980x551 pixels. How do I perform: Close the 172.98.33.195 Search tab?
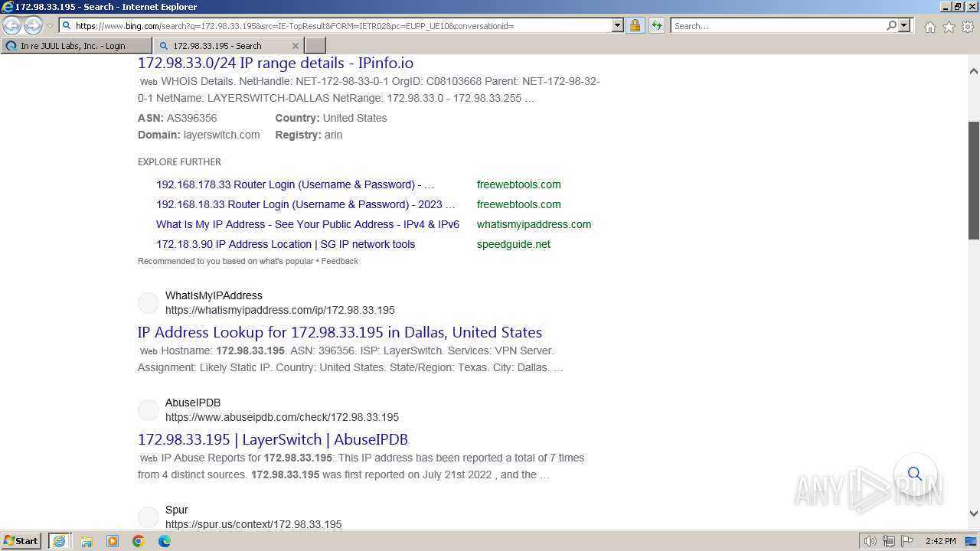pos(296,46)
